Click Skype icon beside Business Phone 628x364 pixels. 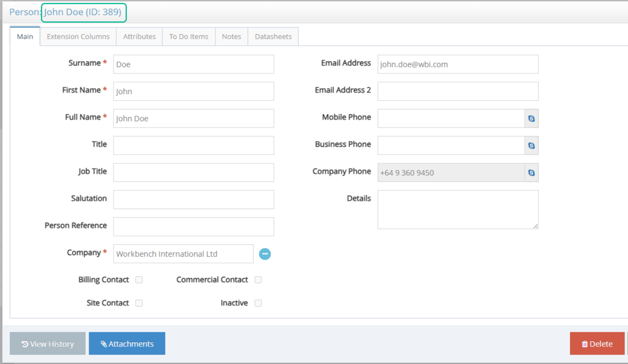[x=531, y=146]
